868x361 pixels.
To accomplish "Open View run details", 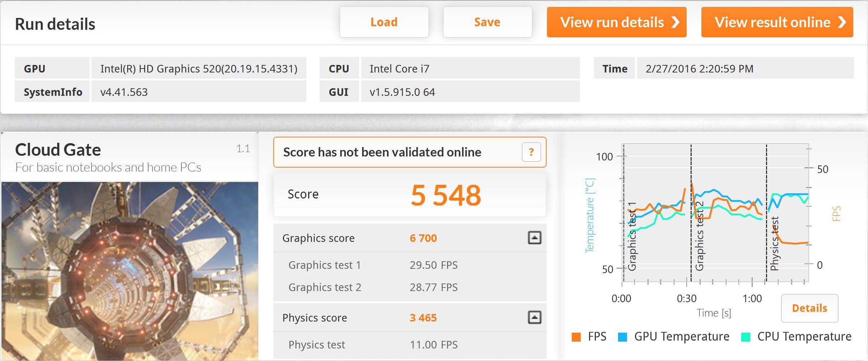I will [616, 22].
